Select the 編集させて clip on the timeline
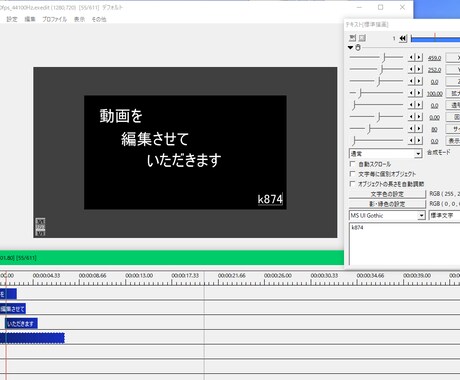The height and width of the screenshot is (380, 460). pos(13,309)
